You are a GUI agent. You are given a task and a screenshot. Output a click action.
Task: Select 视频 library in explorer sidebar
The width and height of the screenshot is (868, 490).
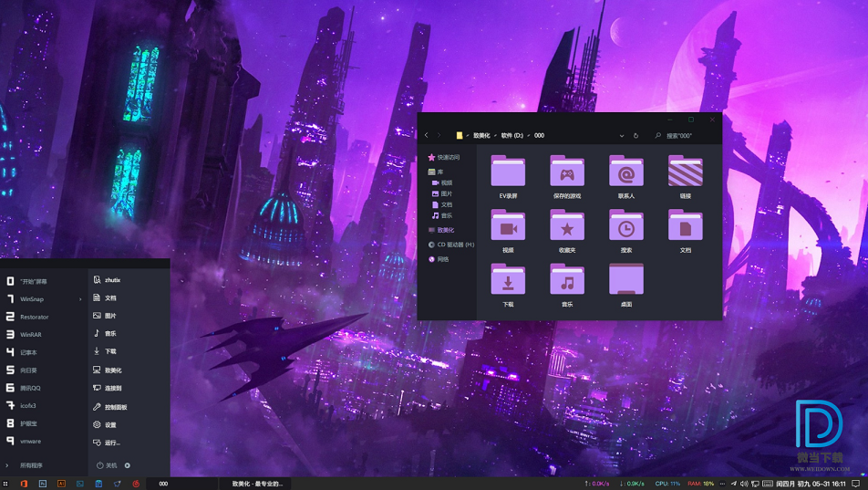pyautogui.click(x=442, y=182)
